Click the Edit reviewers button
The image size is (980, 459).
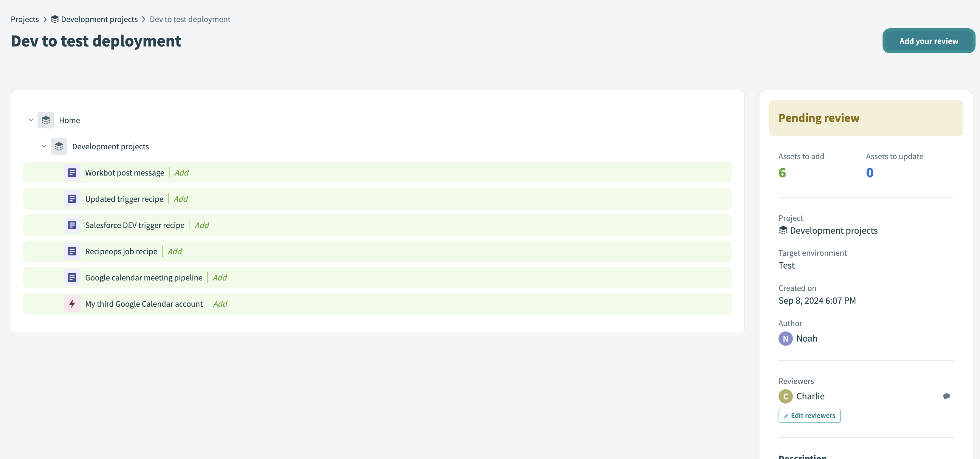click(809, 416)
